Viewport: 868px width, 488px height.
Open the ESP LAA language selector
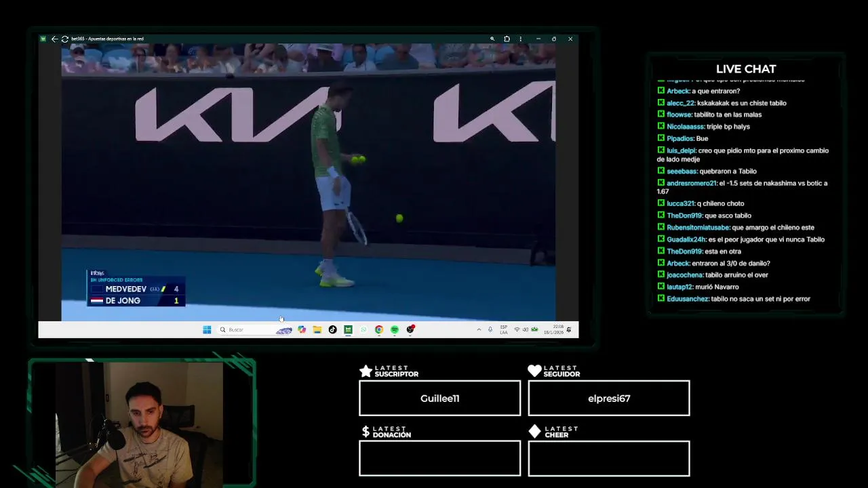(504, 329)
